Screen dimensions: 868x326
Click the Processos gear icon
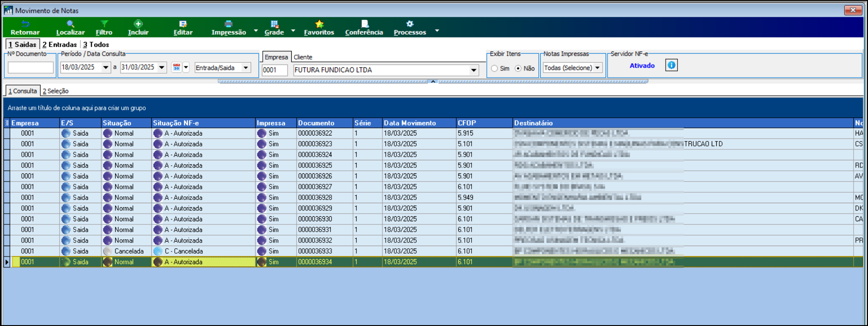[x=410, y=24]
